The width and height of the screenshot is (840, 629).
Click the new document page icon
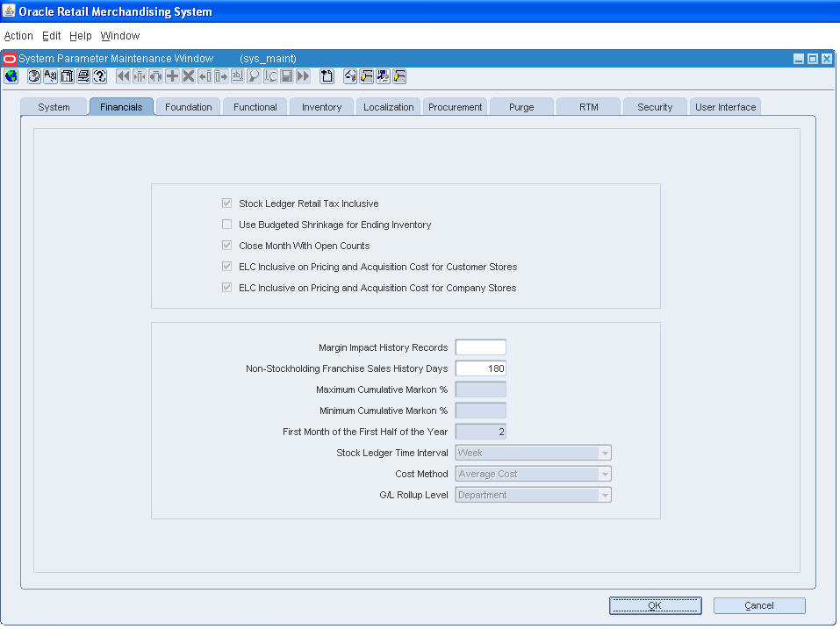(x=327, y=76)
